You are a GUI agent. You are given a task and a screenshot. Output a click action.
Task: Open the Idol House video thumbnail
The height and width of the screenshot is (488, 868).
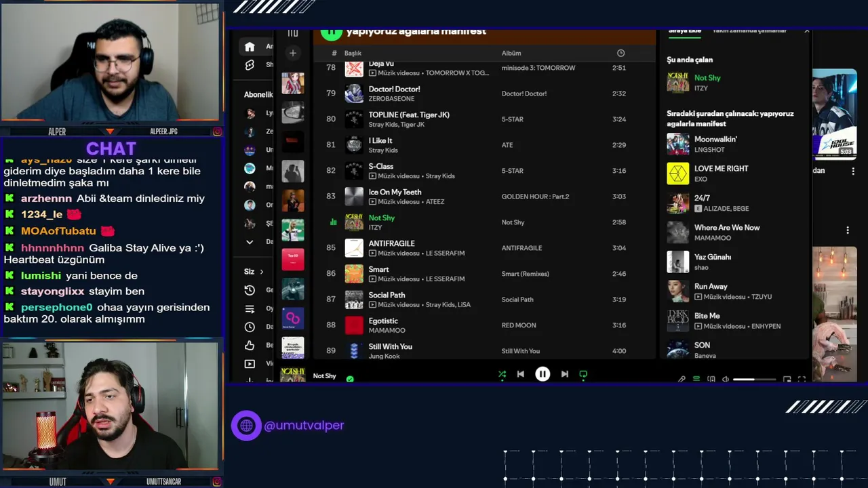point(834,114)
